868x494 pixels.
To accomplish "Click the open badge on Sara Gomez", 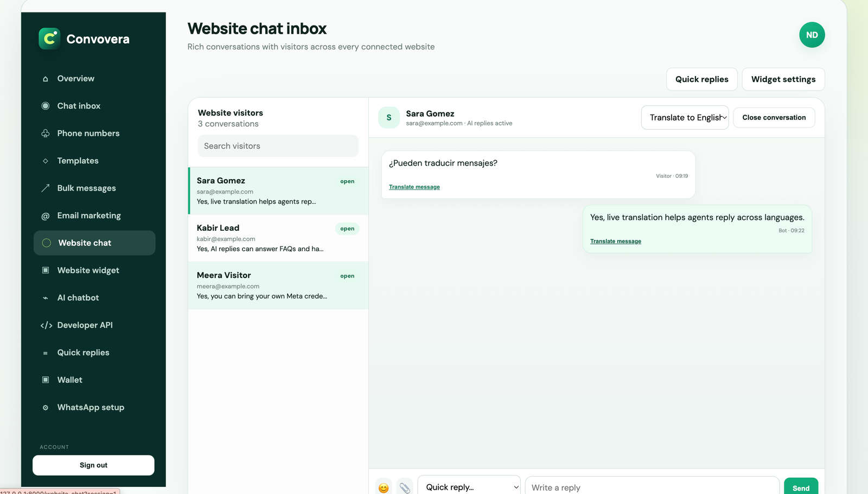I will tap(347, 181).
